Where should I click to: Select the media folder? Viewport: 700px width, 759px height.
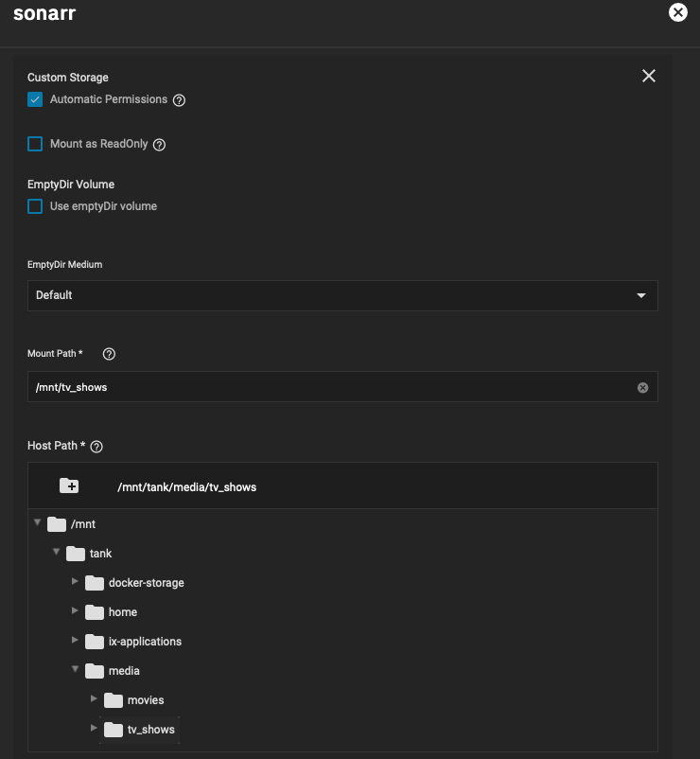(x=113, y=671)
